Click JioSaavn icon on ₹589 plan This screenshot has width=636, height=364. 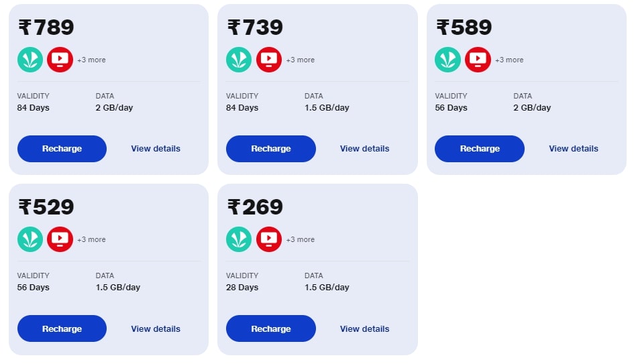coord(448,60)
